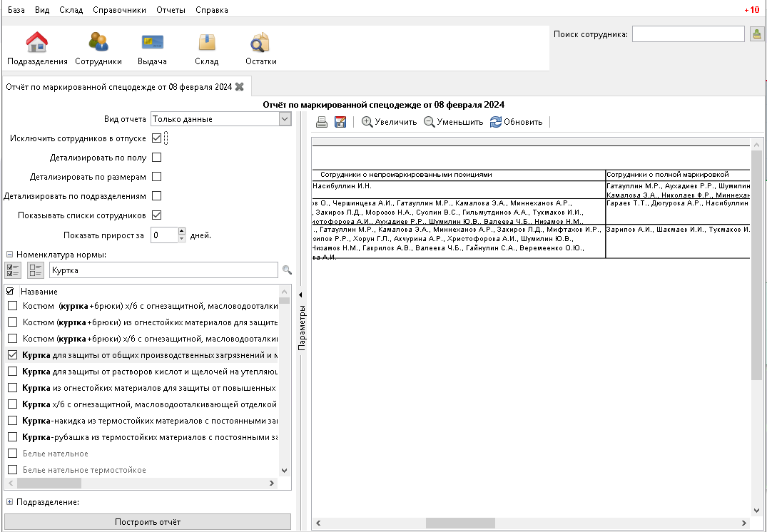This screenshot has height=532, width=767.
Task: Expand the Подразделение section
Action: click(x=10, y=502)
